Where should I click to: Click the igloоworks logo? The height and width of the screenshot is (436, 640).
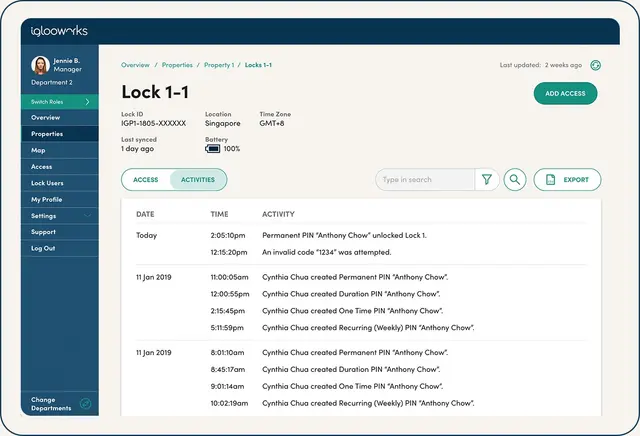[x=59, y=31]
